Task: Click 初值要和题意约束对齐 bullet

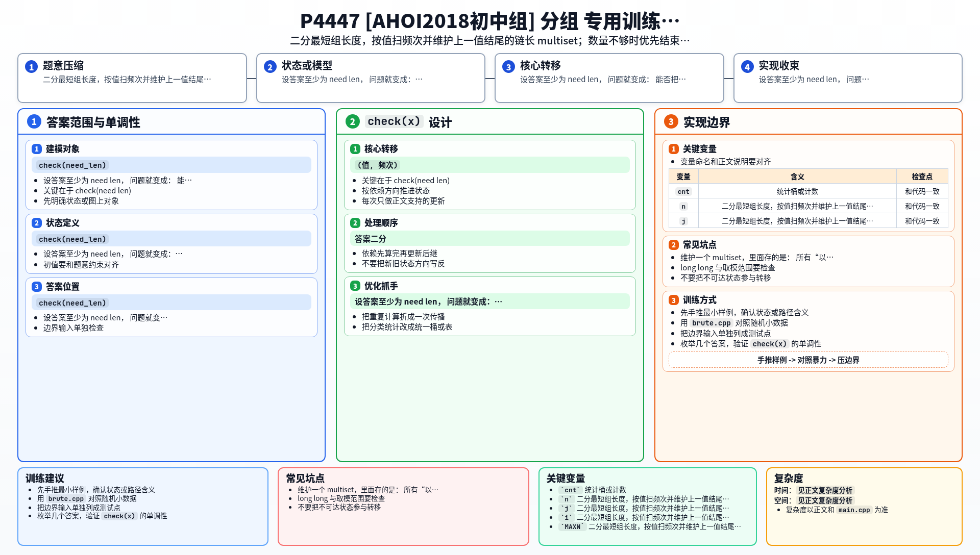Action: [81, 265]
